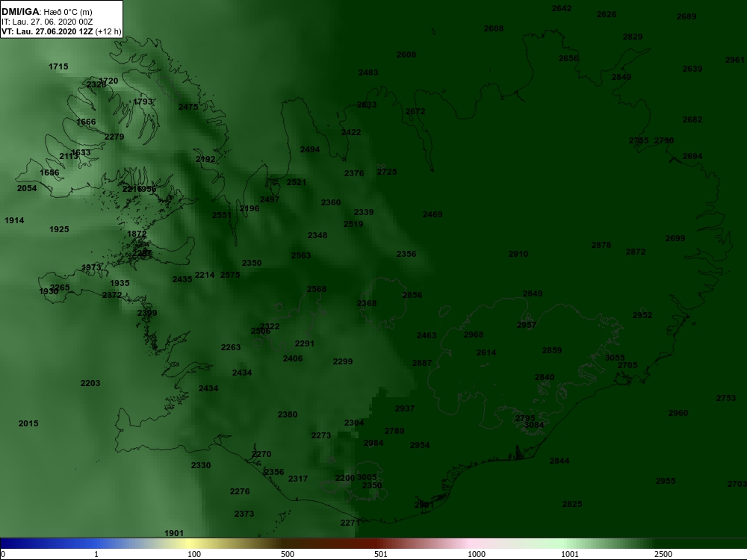Click the map value 2887
Screen dimensions: 747x560
click(x=422, y=364)
